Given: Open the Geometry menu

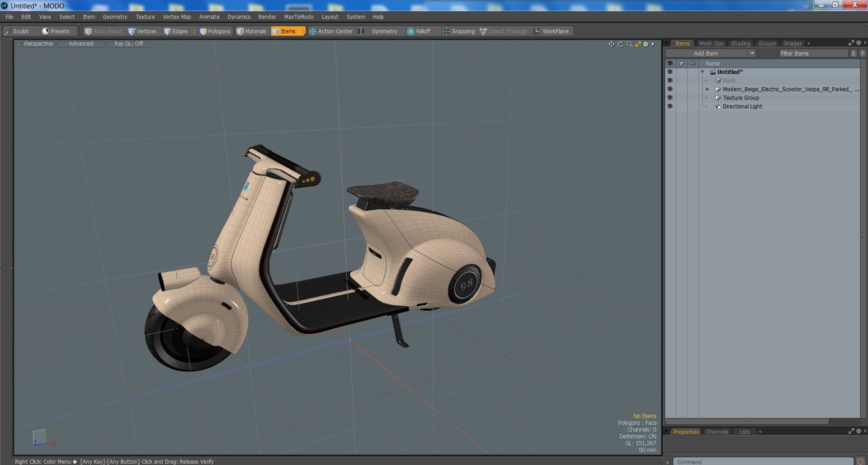Looking at the screenshot, I should 115,17.
